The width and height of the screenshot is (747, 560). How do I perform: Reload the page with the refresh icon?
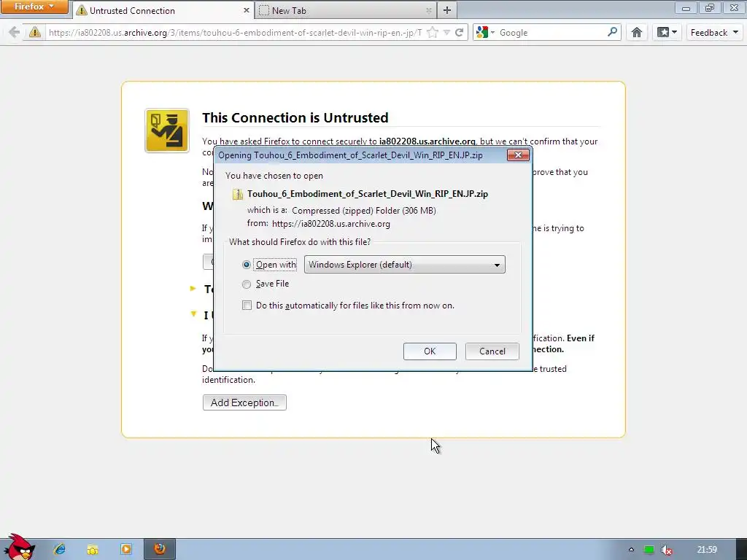(x=460, y=32)
